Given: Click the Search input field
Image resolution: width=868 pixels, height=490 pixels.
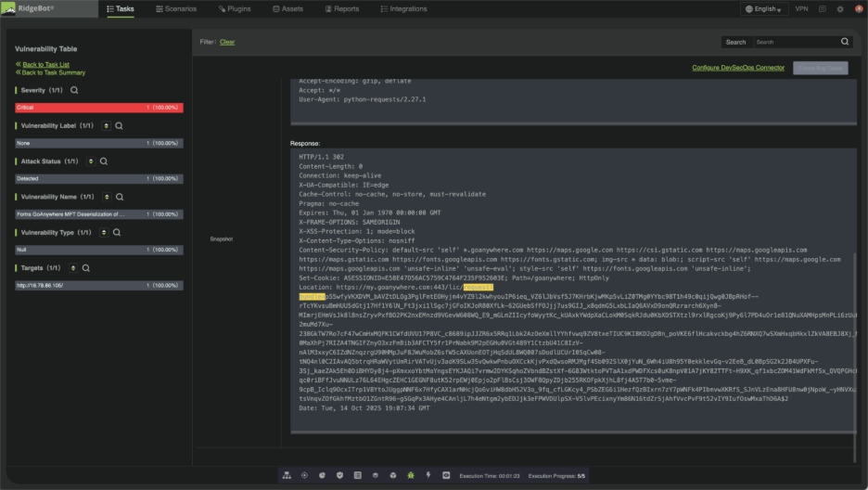Looking at the screenshot, I should tap(796, 42).
